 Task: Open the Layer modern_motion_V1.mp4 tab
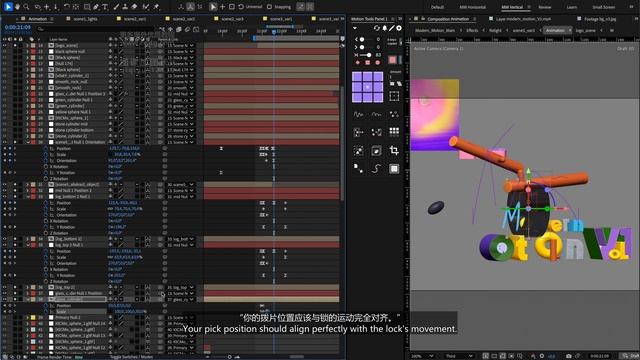(523, 19)
